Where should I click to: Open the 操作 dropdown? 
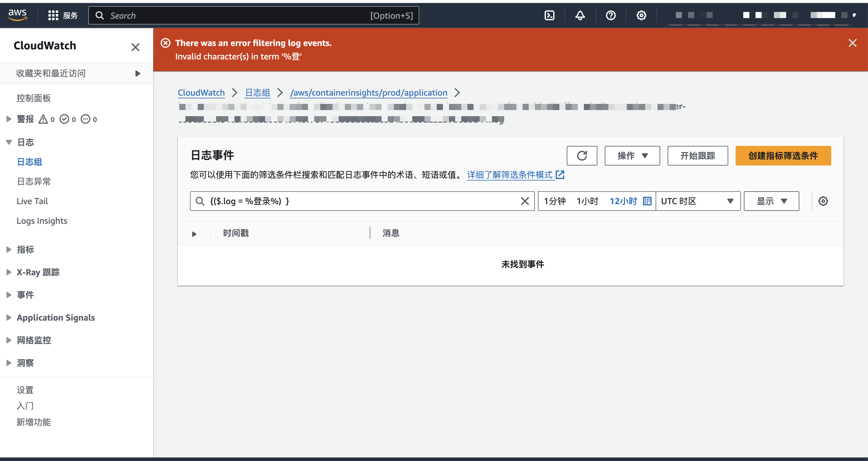click(x=632, y=156)
